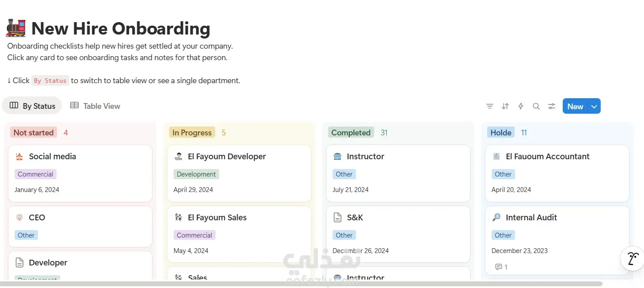Click the Not started status label

pyautogui.click(x=34, y=132)
